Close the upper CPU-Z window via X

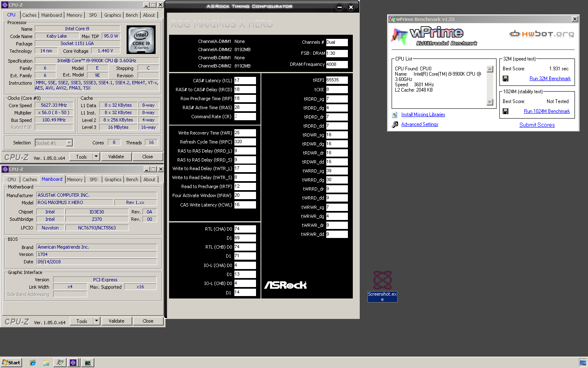160,5
